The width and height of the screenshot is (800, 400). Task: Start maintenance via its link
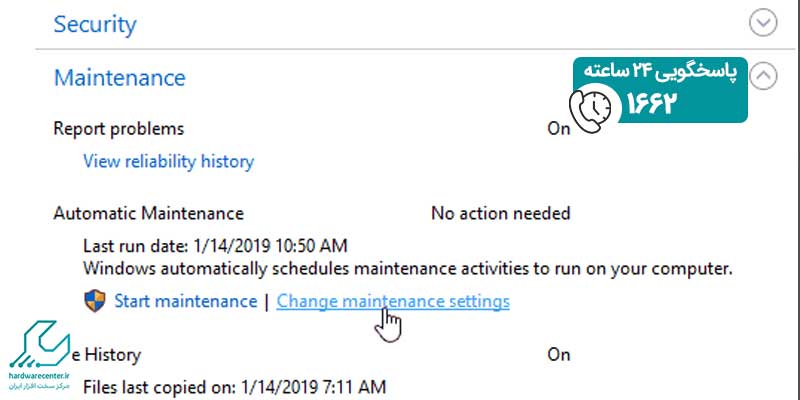(185, 301)
